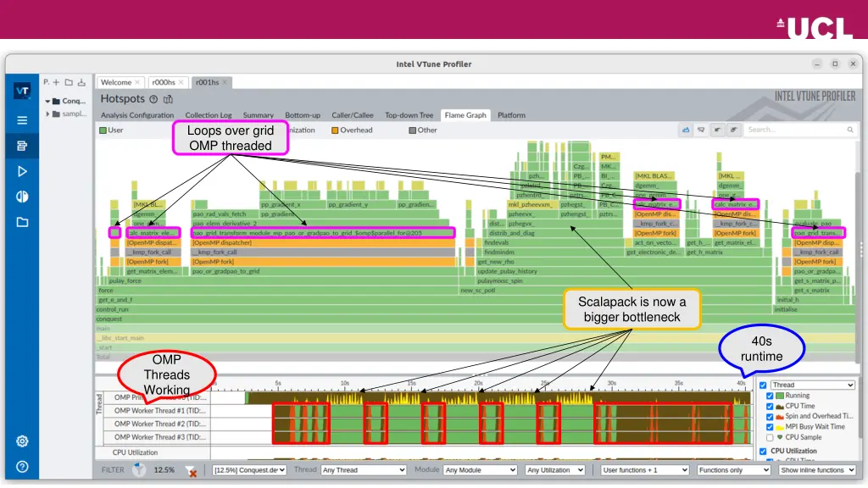Screen dimensions: 868x488
Task: Click the first flame graph toolbar icon
Action: point(685,130)
